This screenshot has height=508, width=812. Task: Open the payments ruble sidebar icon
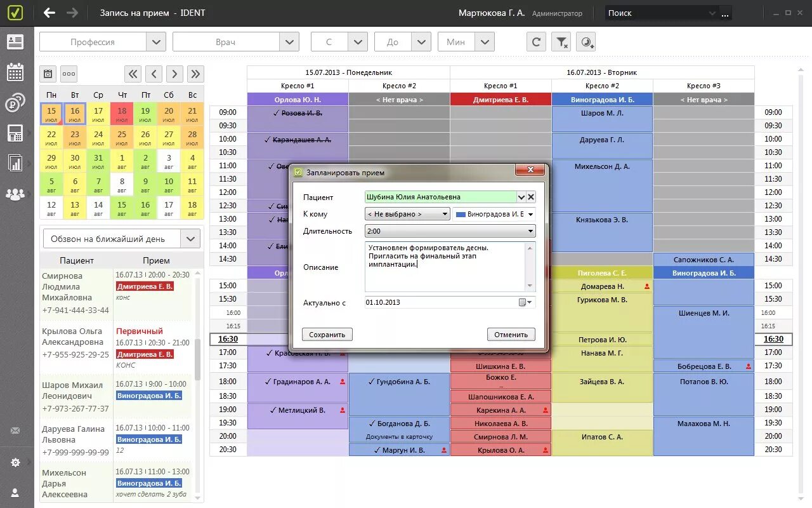tap(15, 103)
